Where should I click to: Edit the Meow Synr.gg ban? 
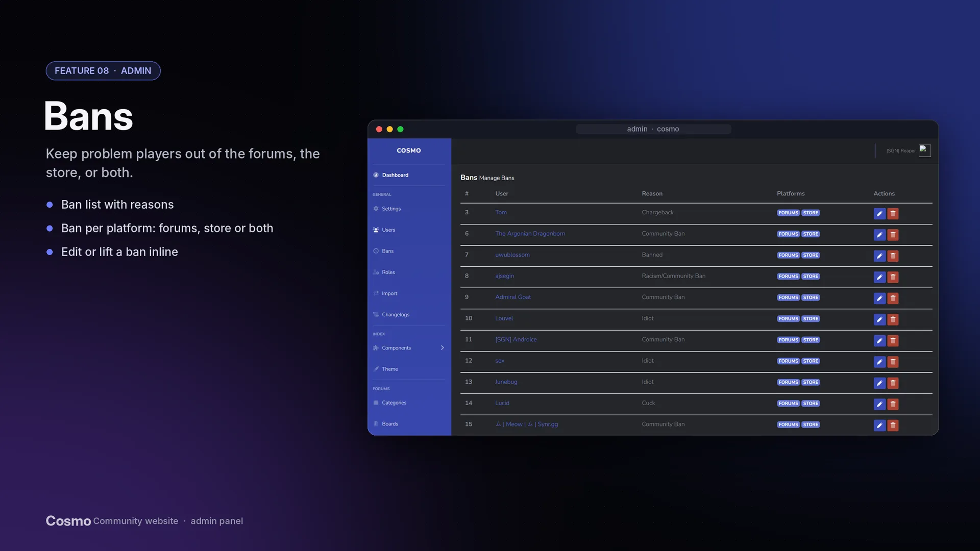pyautogui.click(x=879, y=425)
